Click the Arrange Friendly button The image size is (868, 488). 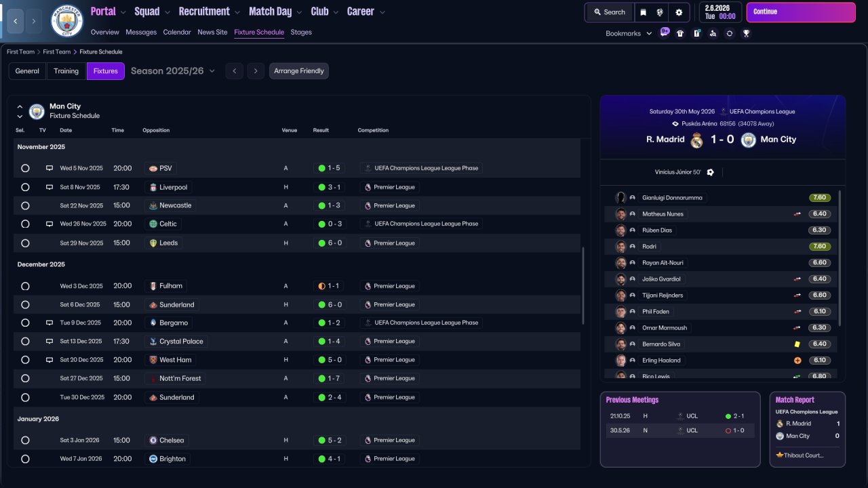(x=299, y=71)
